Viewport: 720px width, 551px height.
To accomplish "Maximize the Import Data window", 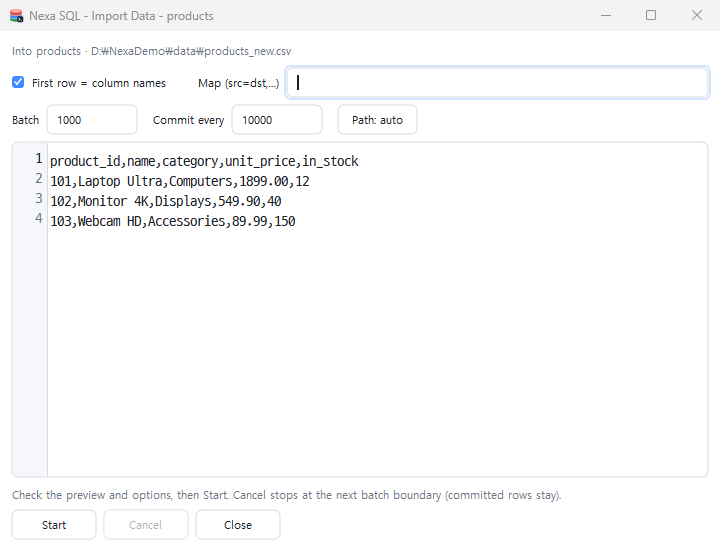I will tap(651, 16).
